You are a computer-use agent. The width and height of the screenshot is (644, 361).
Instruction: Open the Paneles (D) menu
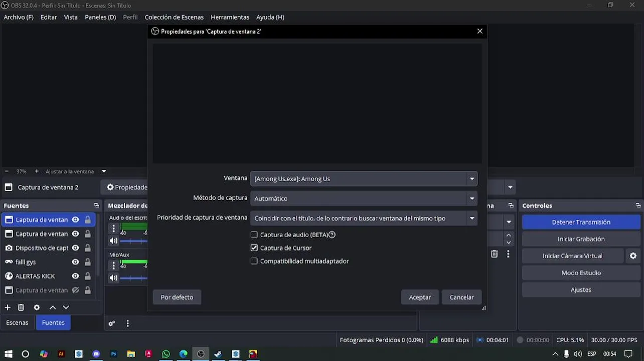pyautogui.click(x=100, y=17)
